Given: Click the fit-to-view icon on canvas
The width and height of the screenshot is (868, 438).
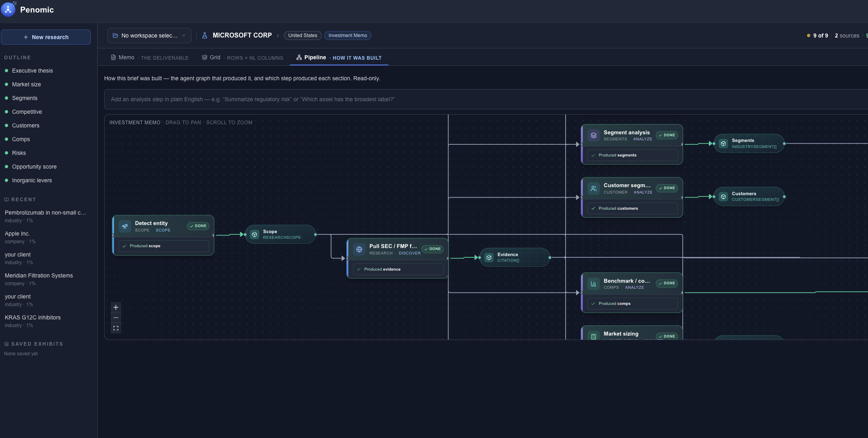Looking at the screenshot, I should click(116, 328).
